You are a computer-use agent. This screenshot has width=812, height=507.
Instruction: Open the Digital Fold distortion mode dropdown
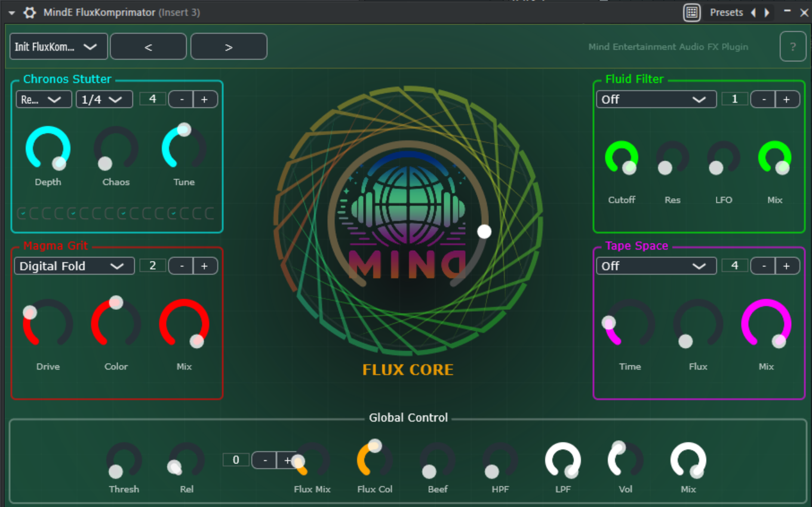[x=73, y=266]
